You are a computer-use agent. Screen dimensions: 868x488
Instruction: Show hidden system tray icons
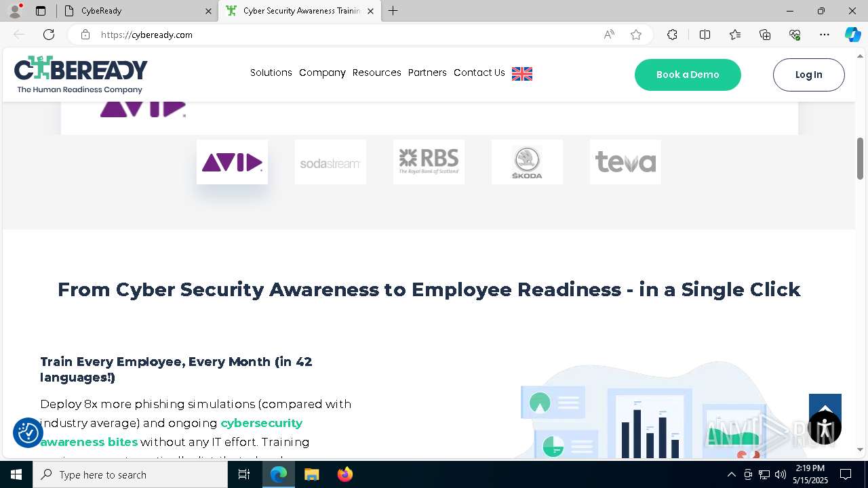(731, 474)
